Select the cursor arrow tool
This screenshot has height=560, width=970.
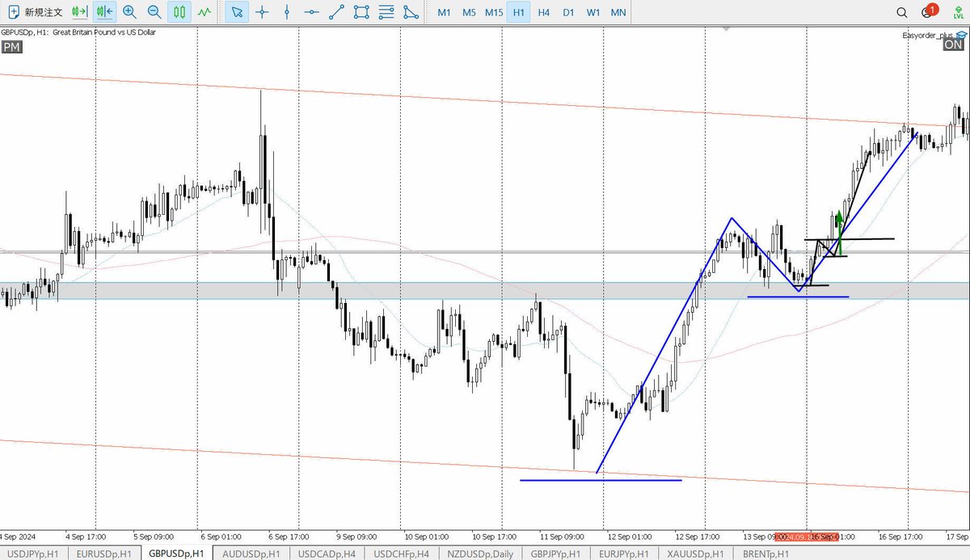236,12
